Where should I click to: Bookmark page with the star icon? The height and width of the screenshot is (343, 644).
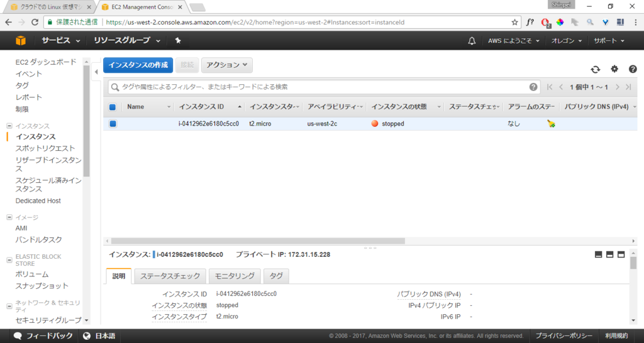point(514,23)
